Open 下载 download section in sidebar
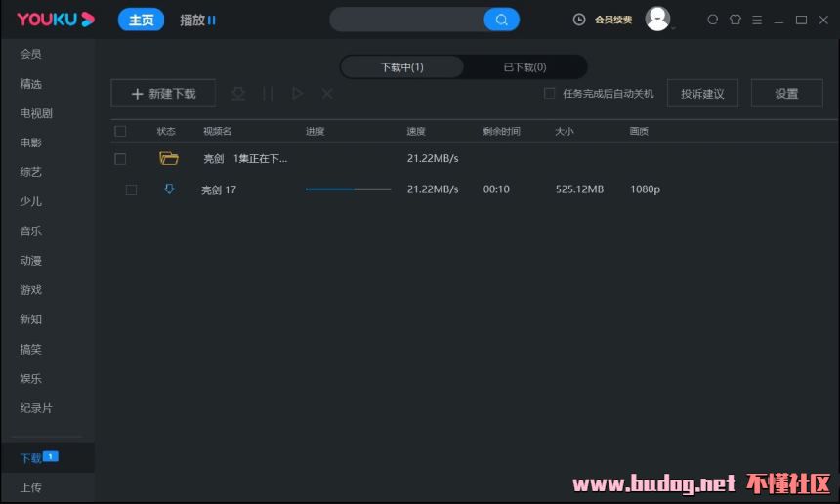Viewport: 840px width, 504px height. (30, 458)
